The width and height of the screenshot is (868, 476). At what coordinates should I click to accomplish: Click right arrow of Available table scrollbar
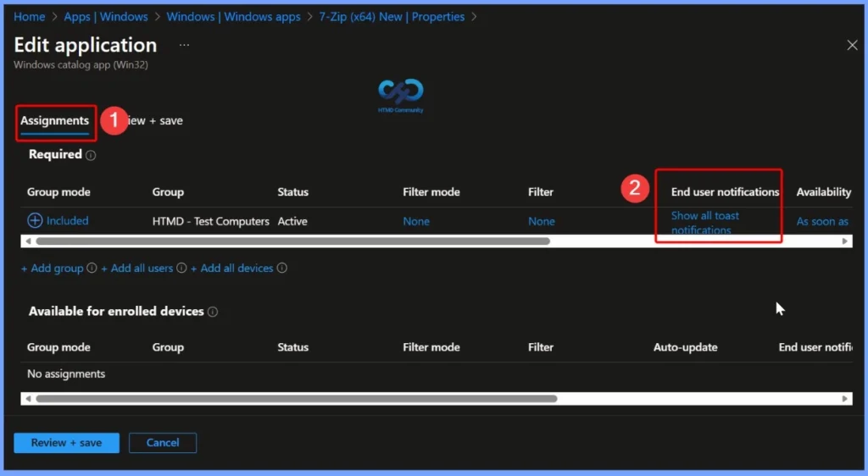(845, 399)
